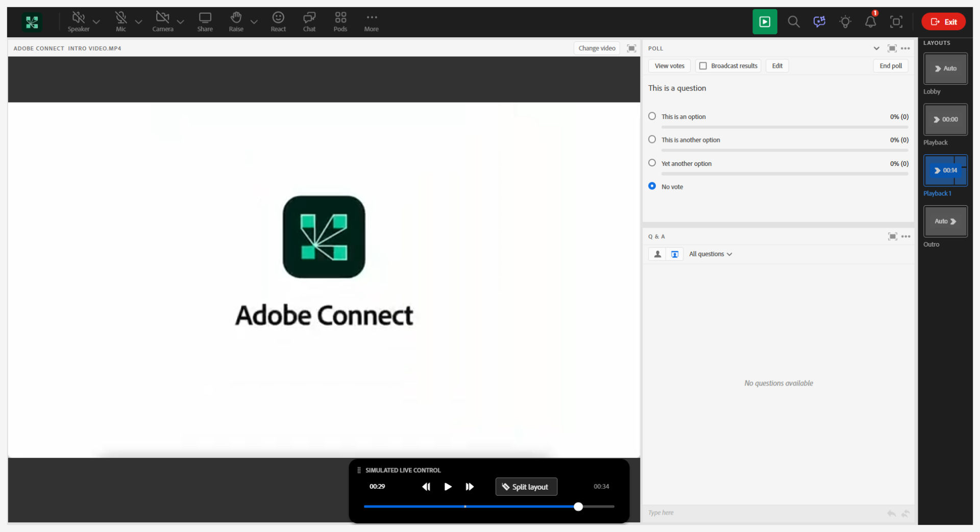Click the Raise hand icon

coord(236,18)
